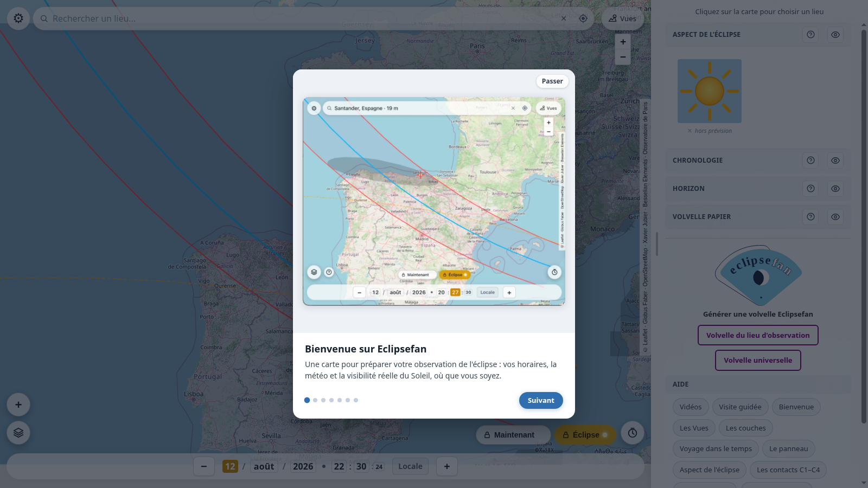This screenshot has width=868, height=488.
Task: Select the minutes field 30
Action: (x=361, y=466)
